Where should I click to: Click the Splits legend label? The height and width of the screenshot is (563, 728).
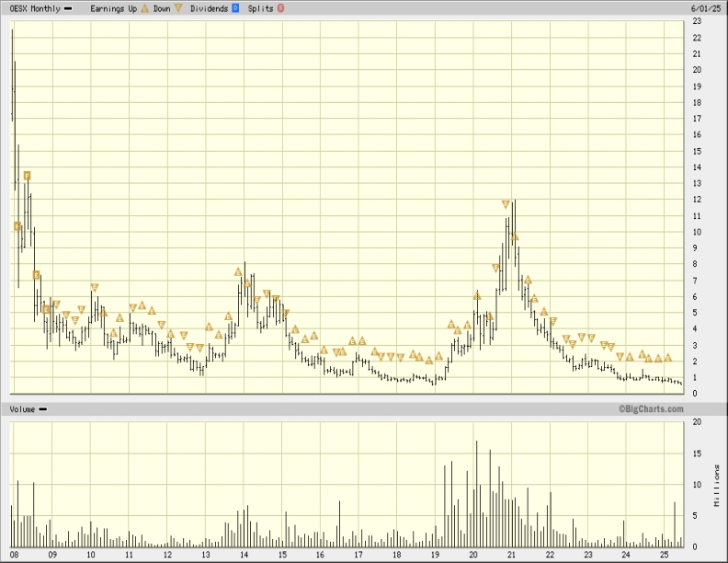260,8
